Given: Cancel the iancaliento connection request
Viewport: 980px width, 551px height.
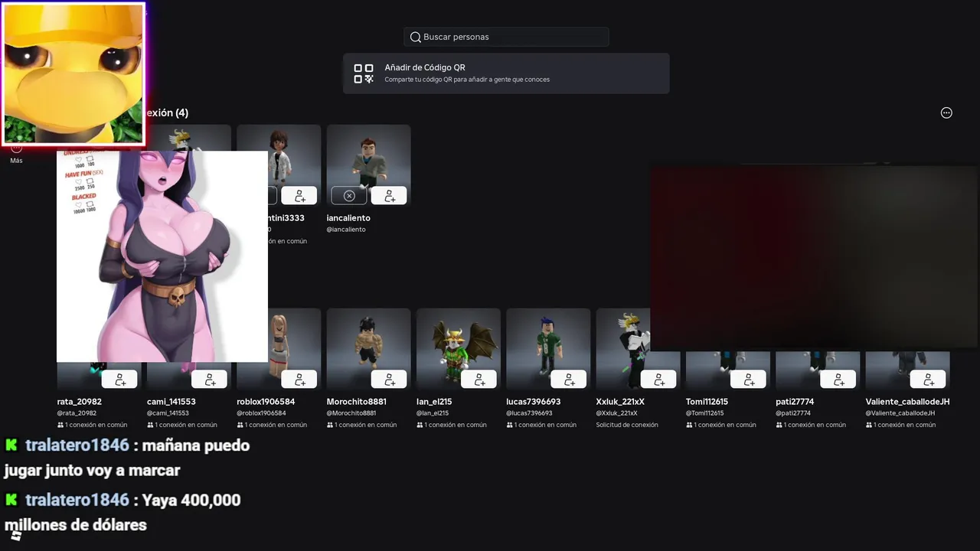Looking at the screenshot, I should [349, 196].
